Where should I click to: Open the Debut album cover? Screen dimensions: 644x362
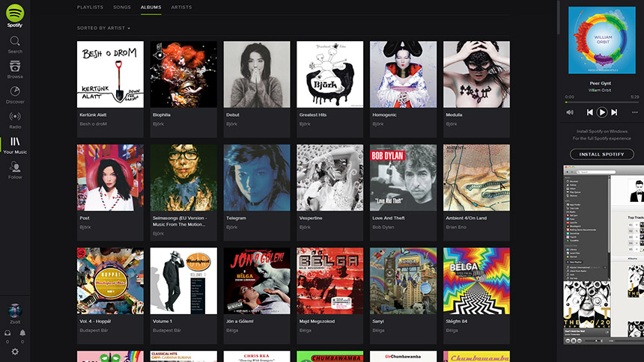[x=257, y=74]
